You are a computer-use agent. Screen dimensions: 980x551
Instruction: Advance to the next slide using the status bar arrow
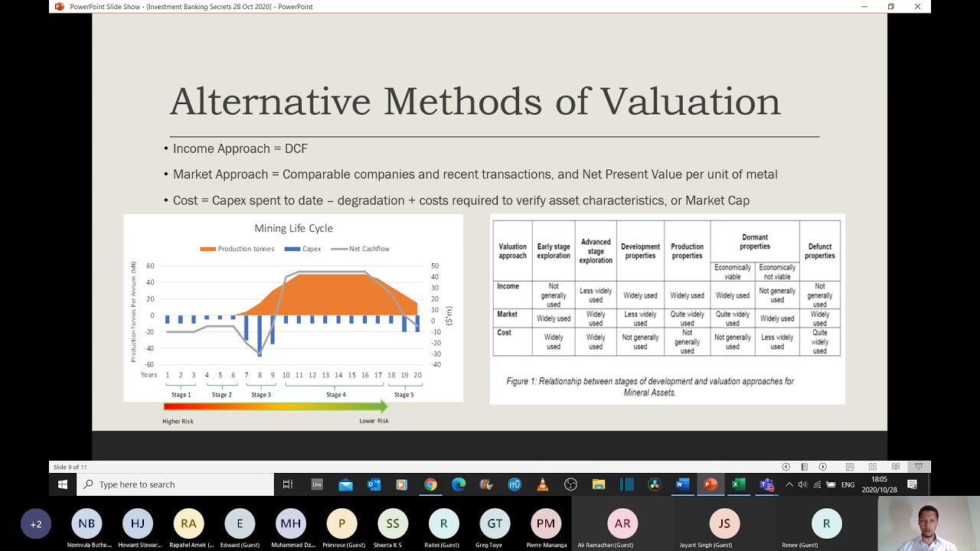pyautogui.click(x=822, y=467)
